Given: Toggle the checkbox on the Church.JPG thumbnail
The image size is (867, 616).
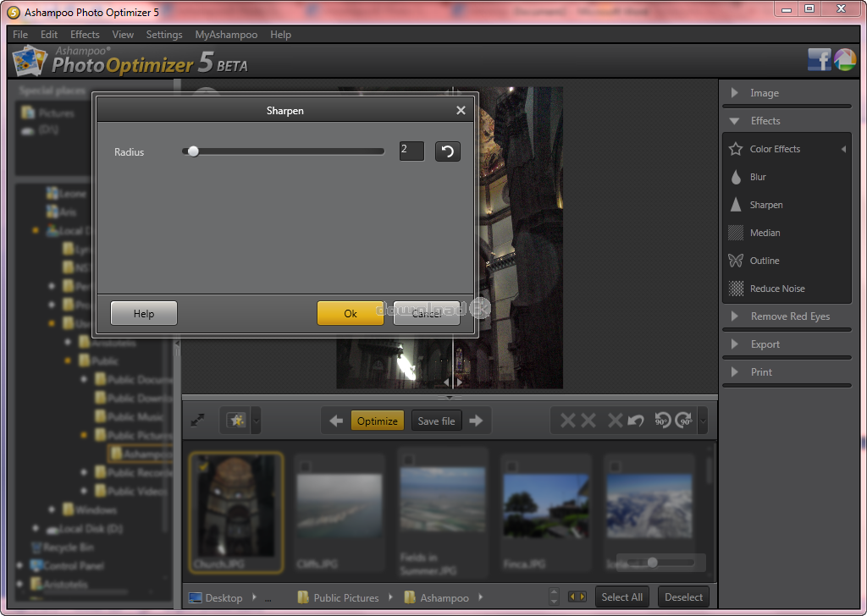Looking at the screenshot, I should pos(203,465).
